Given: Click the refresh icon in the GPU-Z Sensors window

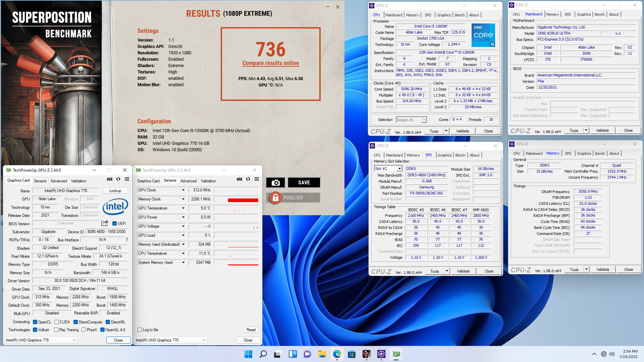Looking at the screenshot, I should coord(248,179).
